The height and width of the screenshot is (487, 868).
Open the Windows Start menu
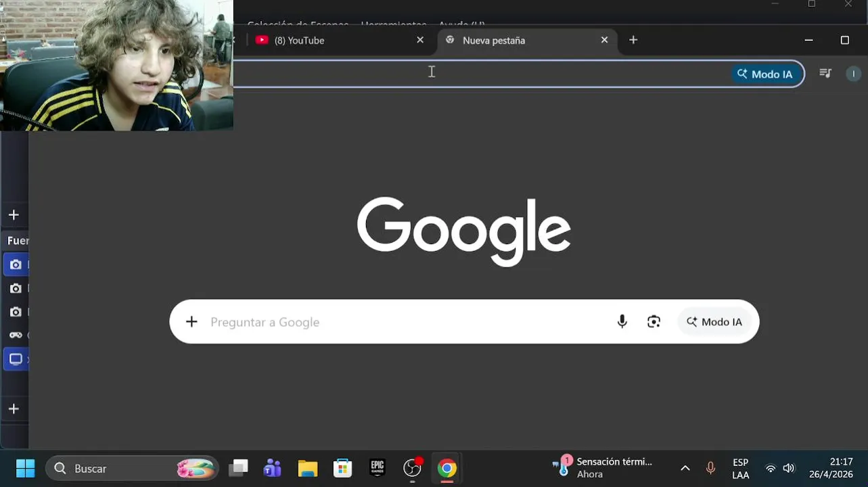pos(25,468)
